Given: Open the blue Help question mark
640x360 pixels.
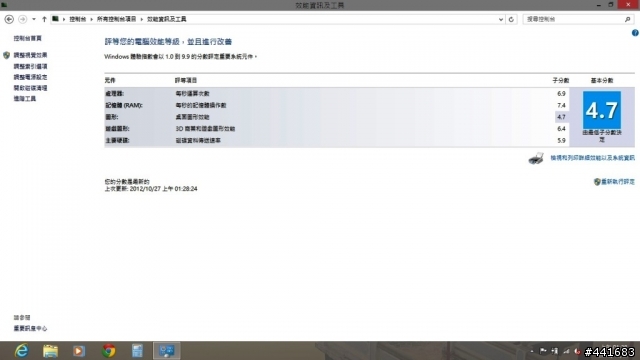Looking at the screenshot, I should 635,33.
